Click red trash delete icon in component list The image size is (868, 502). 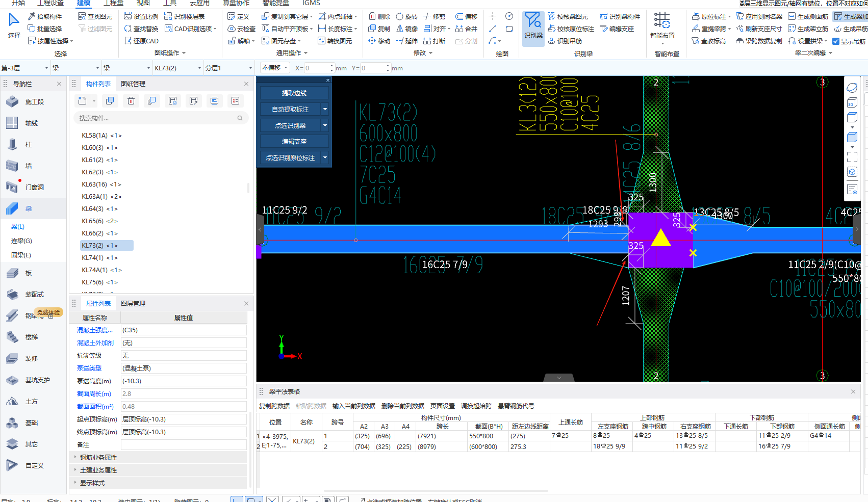[x=131, y=101]
